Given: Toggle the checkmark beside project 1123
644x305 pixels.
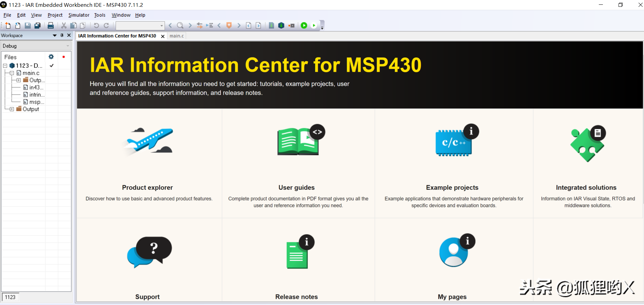Looking at the screenshot, I should (52, 66).
